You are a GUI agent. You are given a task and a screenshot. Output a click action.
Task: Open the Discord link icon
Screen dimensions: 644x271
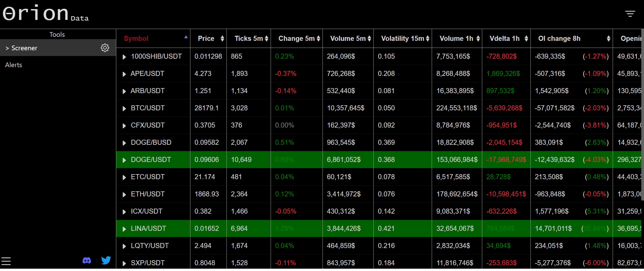tap(87, 261)
